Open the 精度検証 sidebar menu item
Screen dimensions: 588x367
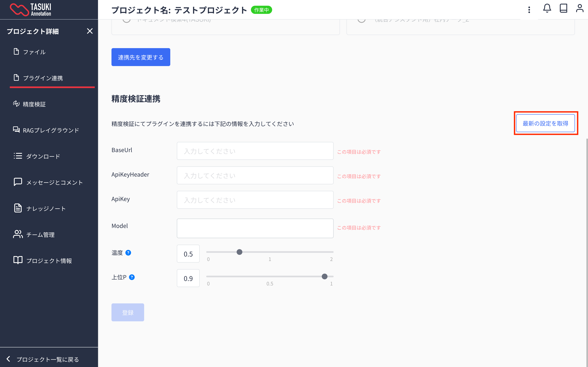pos(34,104)
